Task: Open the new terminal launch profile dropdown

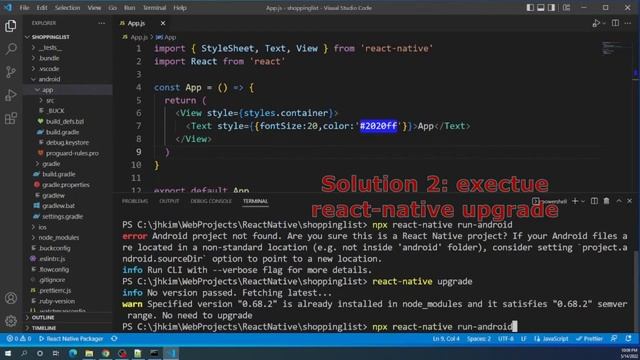Action: pyautogui.click(x=583, y=201)
